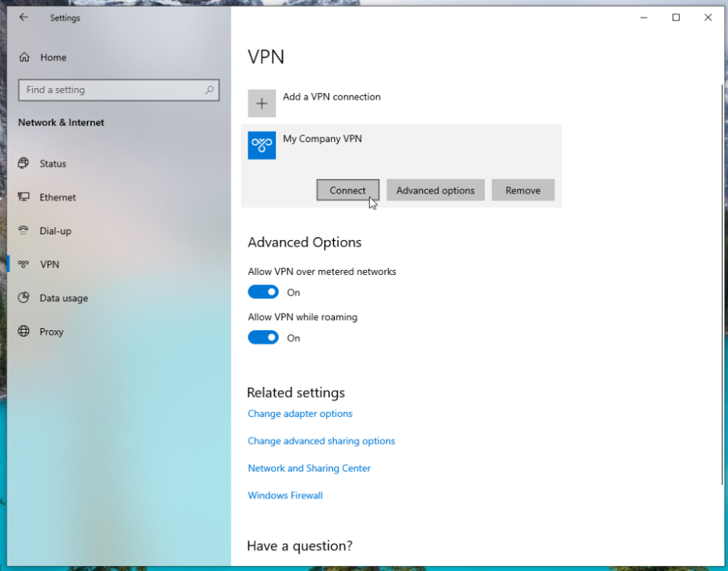
Task: Open Advanced options for My Company VPN
Action: click(x=435, y=190)
